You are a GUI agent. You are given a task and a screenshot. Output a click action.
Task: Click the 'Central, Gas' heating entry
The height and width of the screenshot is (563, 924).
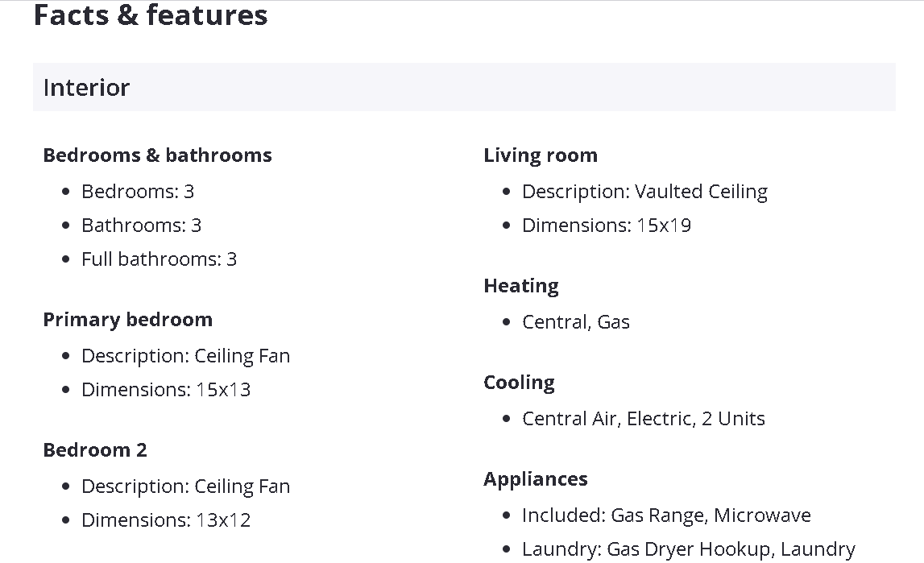click(576, 322)
